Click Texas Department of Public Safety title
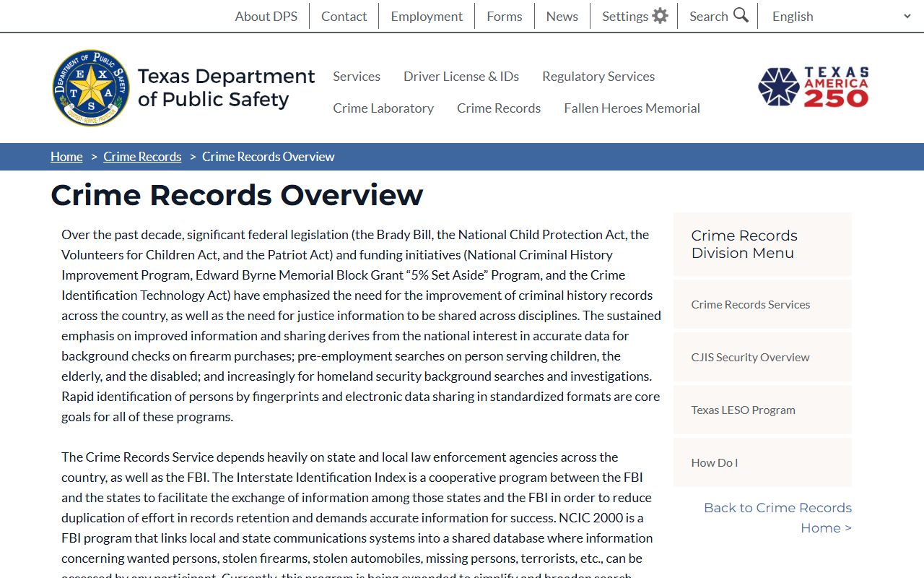This screenshot has height=578, width=924. click(x=226, y=87)
